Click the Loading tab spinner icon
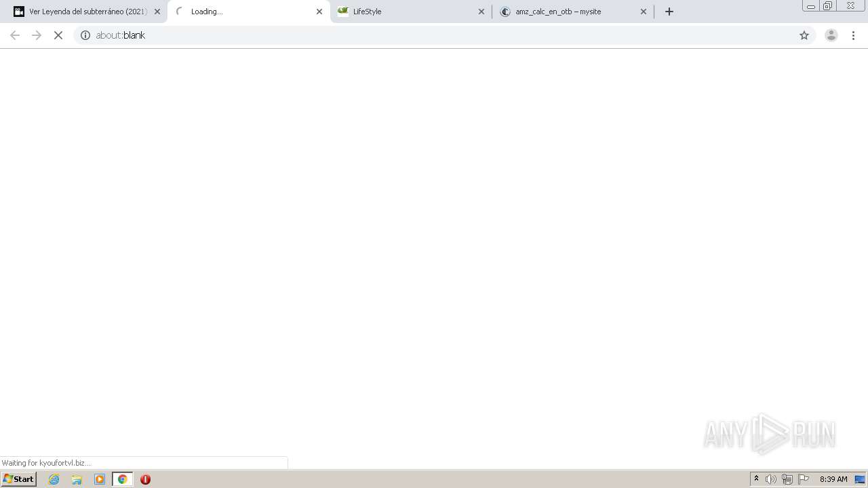Viewport: 868px width, 488px height. pyautogui.click(x=180, y=12)
